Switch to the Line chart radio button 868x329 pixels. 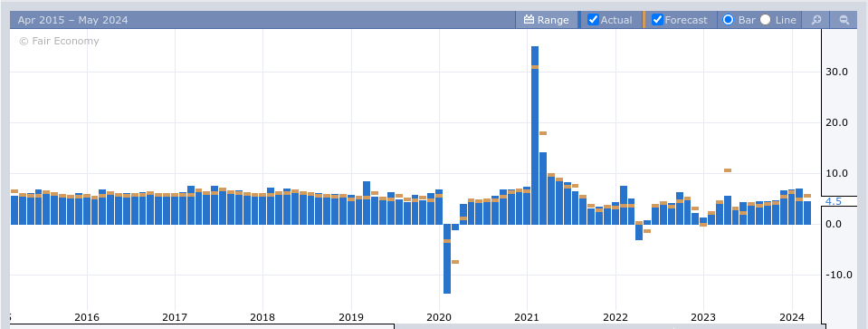pyautogui.click(x=765, y=20)
